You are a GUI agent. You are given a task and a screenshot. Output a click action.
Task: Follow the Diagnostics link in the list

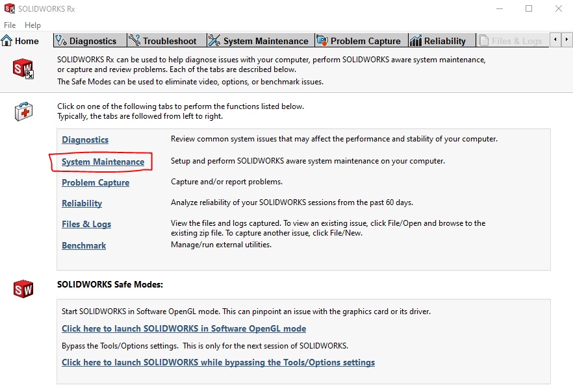[x=85, y=140]
